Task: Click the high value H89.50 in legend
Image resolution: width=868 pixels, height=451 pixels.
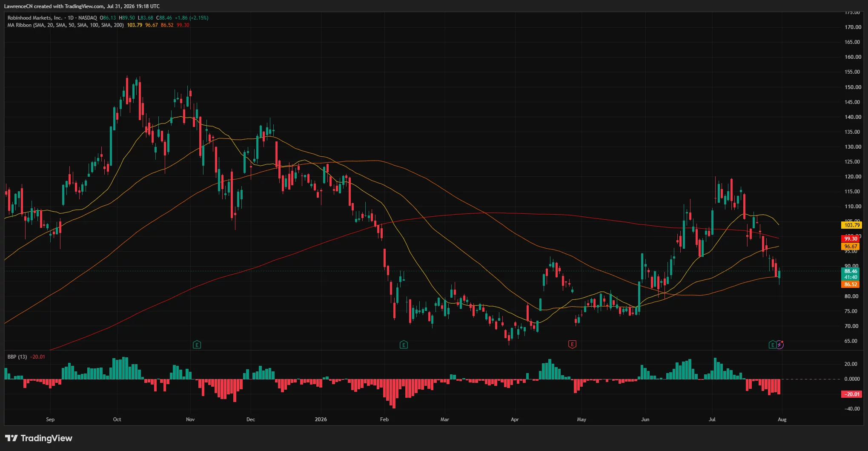Action: (x=127, y=18)
